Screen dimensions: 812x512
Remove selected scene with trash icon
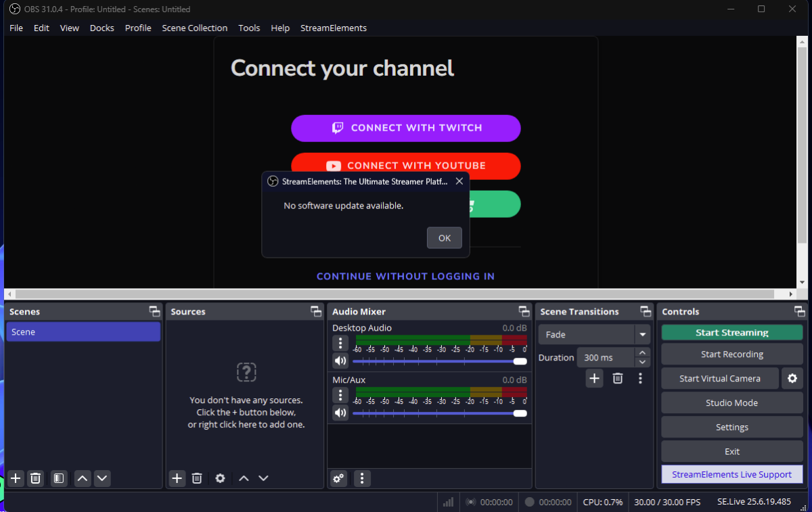pos(36,478)
